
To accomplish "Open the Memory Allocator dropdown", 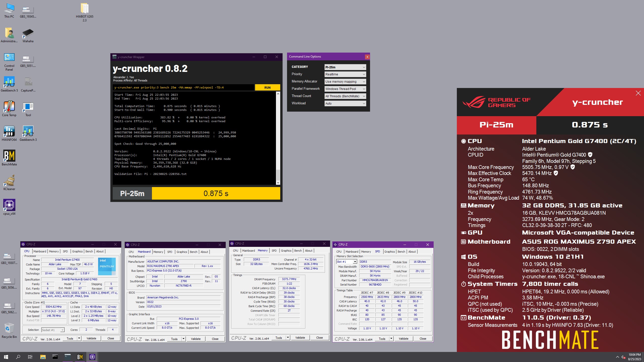I will click(345, 82).
